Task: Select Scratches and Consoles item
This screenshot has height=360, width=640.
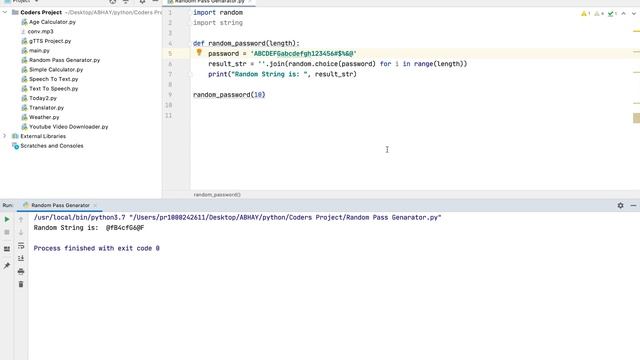Action: [x=51, y=146]
